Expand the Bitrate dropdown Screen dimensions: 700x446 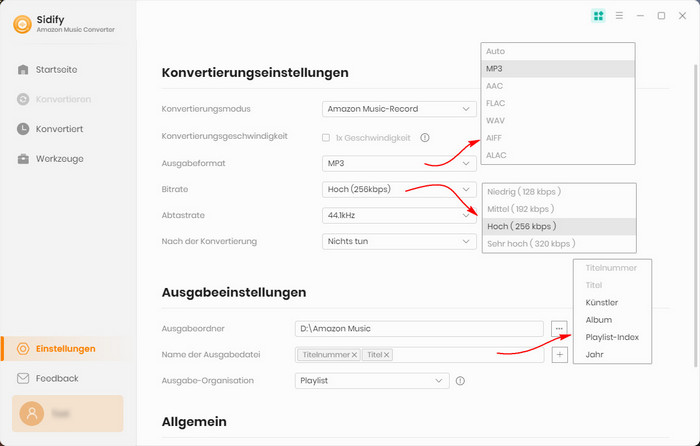tap(399, 189)
